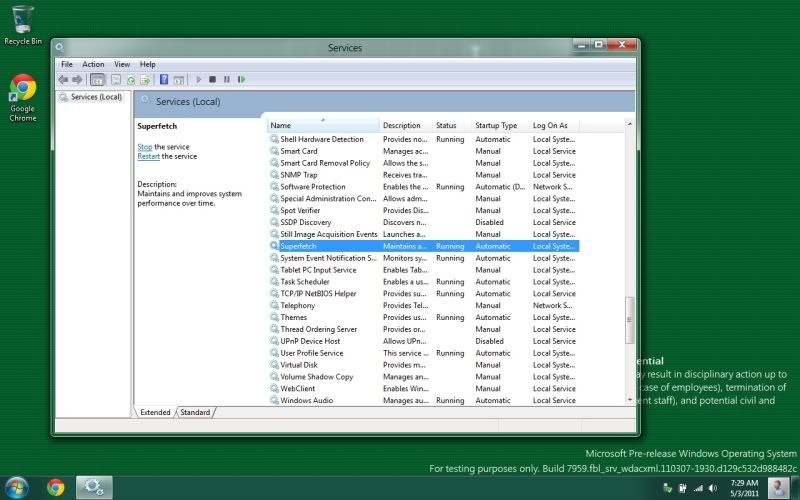The height and width of the screenshot is (500, 800).
Task: Select the Telephony service
Action: point(423,306)
